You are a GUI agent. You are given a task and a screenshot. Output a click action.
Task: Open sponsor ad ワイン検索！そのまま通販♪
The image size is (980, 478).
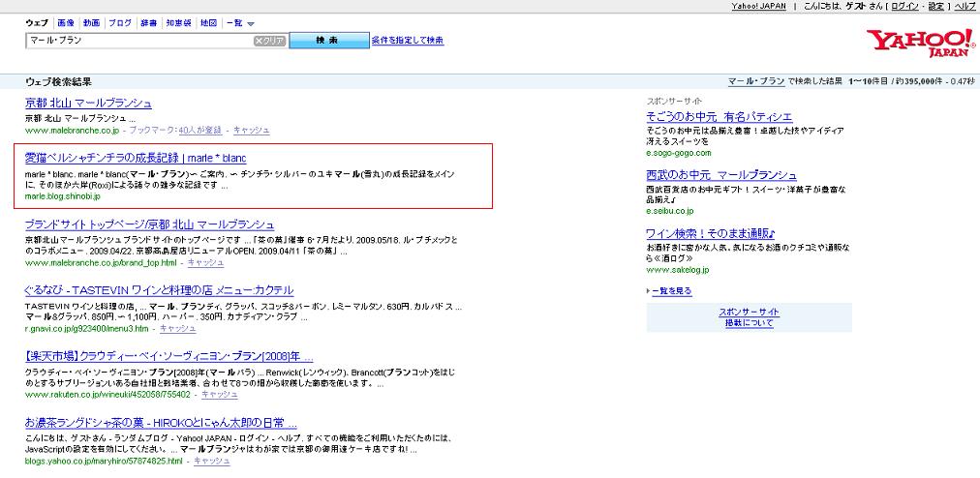pyautogui.click(x=711, y=234)
